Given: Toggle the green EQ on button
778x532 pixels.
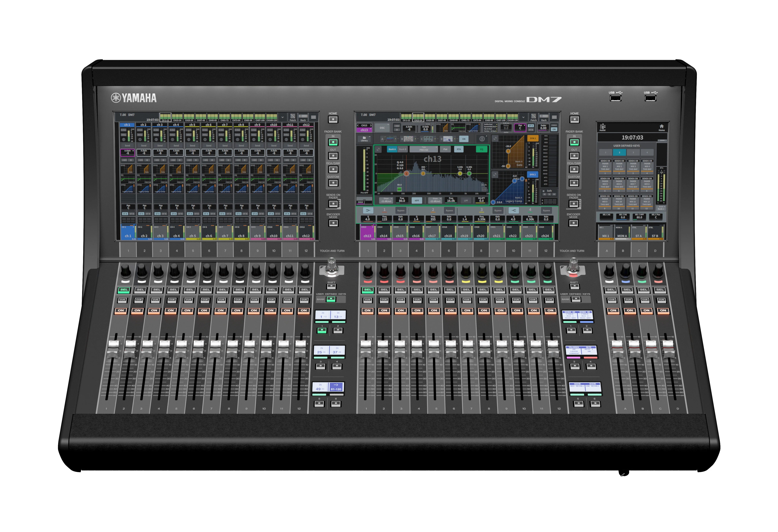Looking at the screenshot, I should [482, 149].
